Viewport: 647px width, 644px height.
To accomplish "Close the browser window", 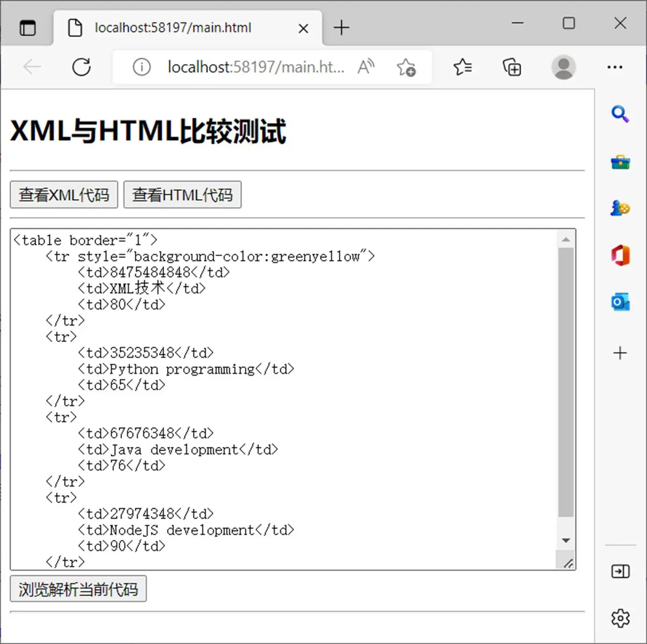I will point(620,23).
